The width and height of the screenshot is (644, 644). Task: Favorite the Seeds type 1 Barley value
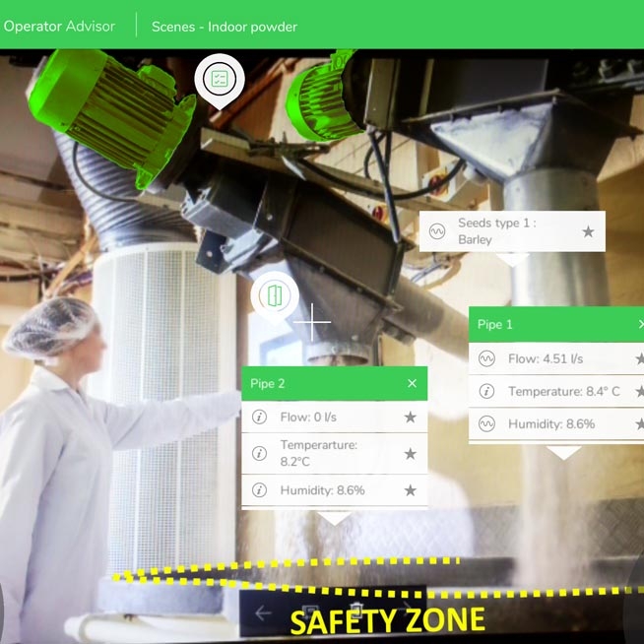[588, 231]
